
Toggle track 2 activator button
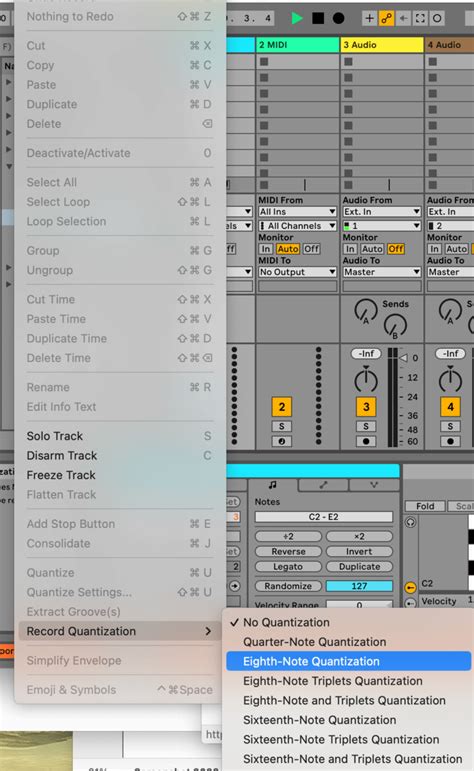pos(282,407)
